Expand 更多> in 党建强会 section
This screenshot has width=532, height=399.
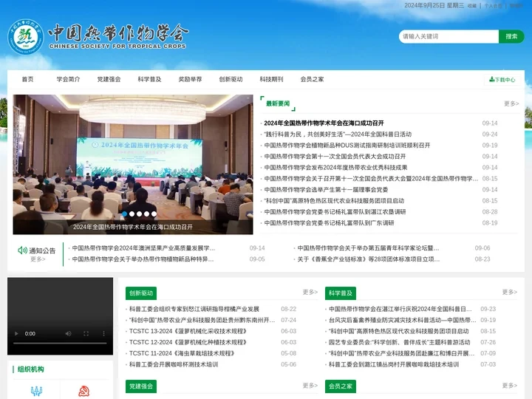tap(310, 386)
